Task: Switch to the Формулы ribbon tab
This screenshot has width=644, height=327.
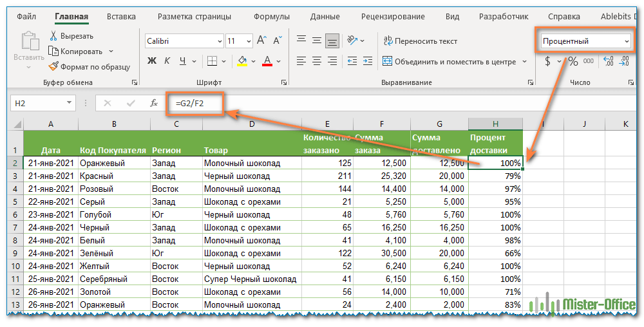Action: tap(272, 17)
